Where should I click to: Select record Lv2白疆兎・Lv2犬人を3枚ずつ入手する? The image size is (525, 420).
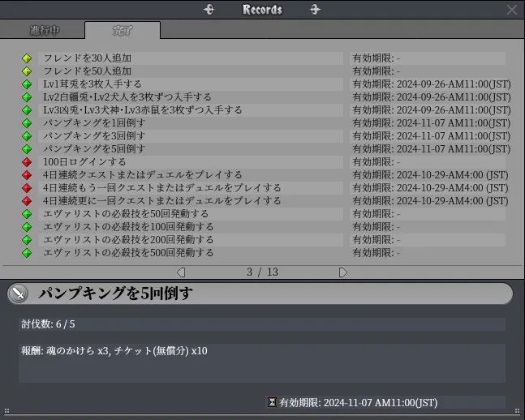tap(191, 97)
